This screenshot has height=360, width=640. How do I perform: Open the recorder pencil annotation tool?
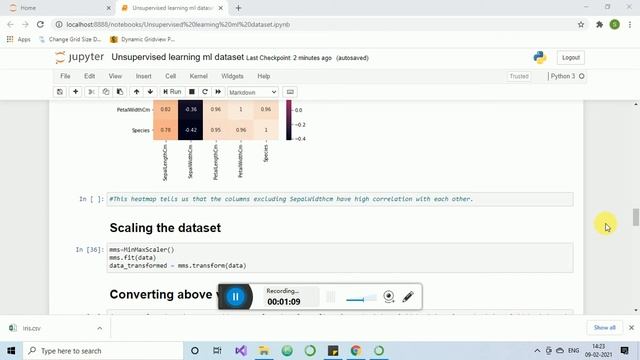click(408, 297)
